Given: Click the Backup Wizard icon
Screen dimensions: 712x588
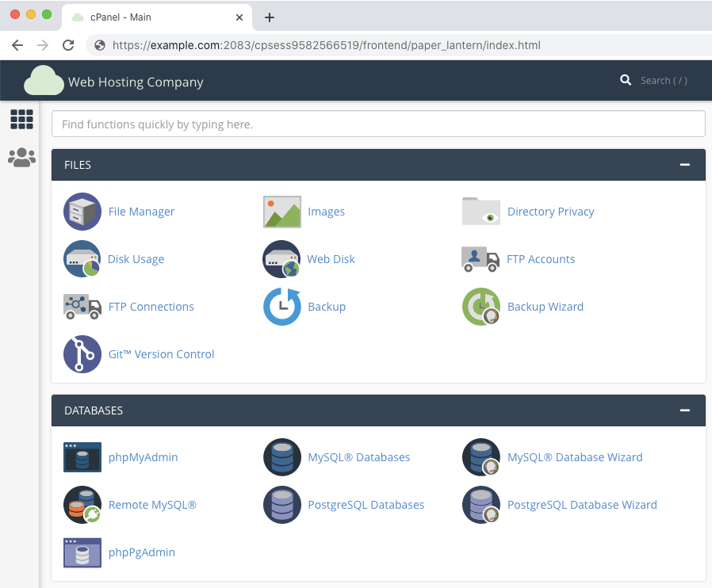Looking at the screenshot, I should [481, 307].
